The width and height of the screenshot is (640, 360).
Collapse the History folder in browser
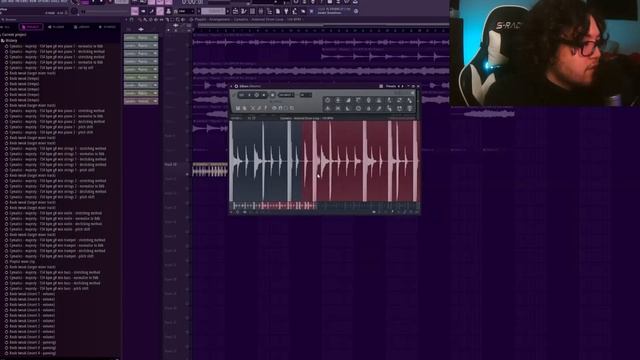pyautogui.click(x=9, y=41)
